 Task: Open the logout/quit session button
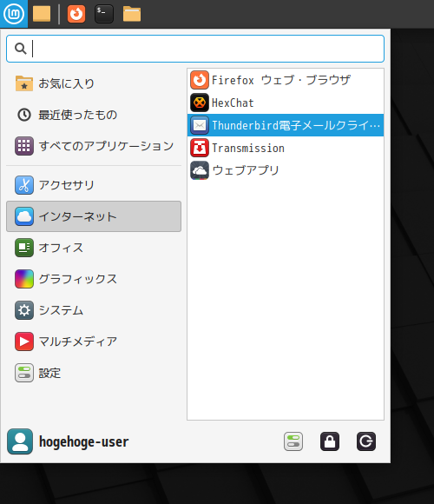(366, 441)
